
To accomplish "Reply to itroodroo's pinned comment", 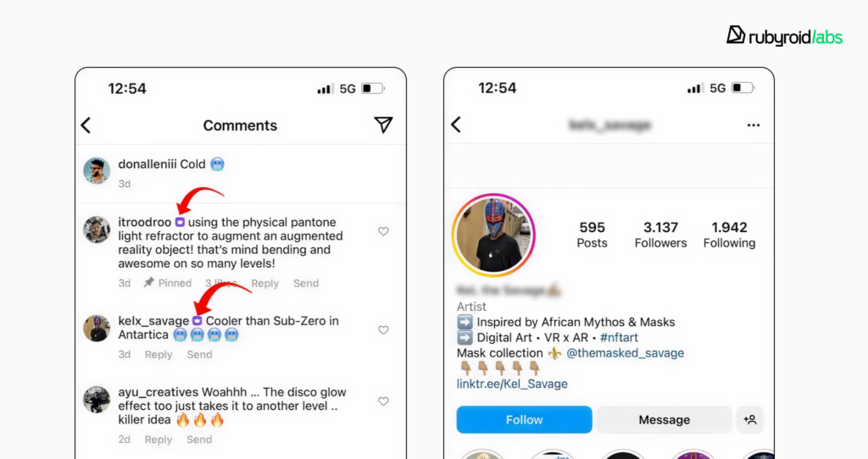I will (265, 283).
